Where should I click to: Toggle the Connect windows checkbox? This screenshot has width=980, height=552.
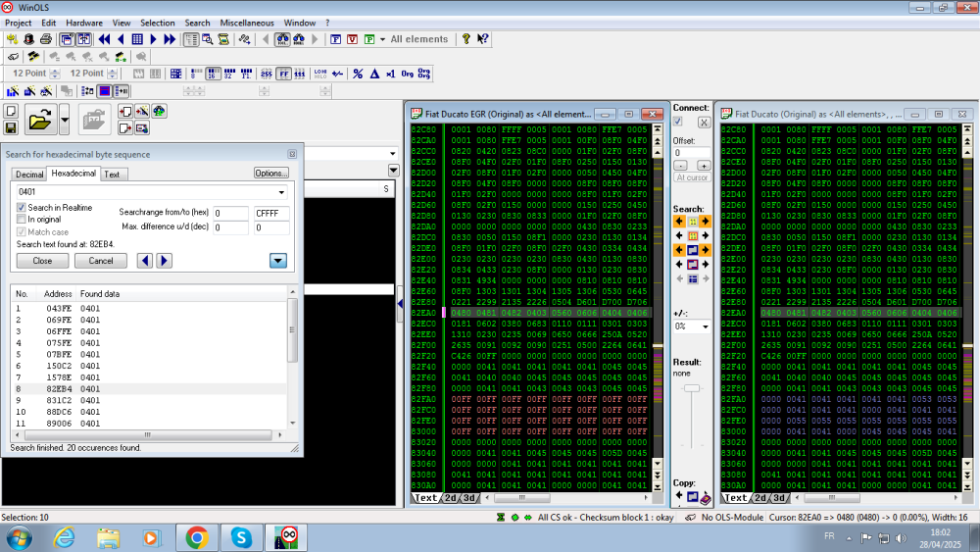click(678, 122)
